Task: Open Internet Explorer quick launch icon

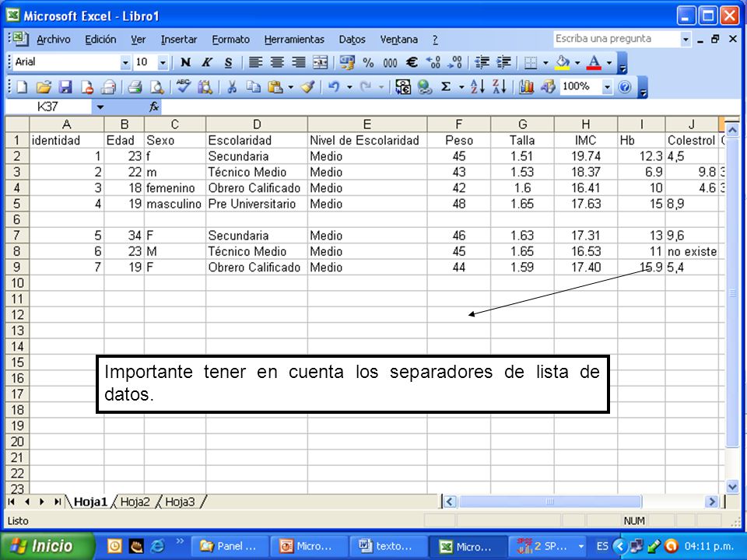Action: [156, 546]
